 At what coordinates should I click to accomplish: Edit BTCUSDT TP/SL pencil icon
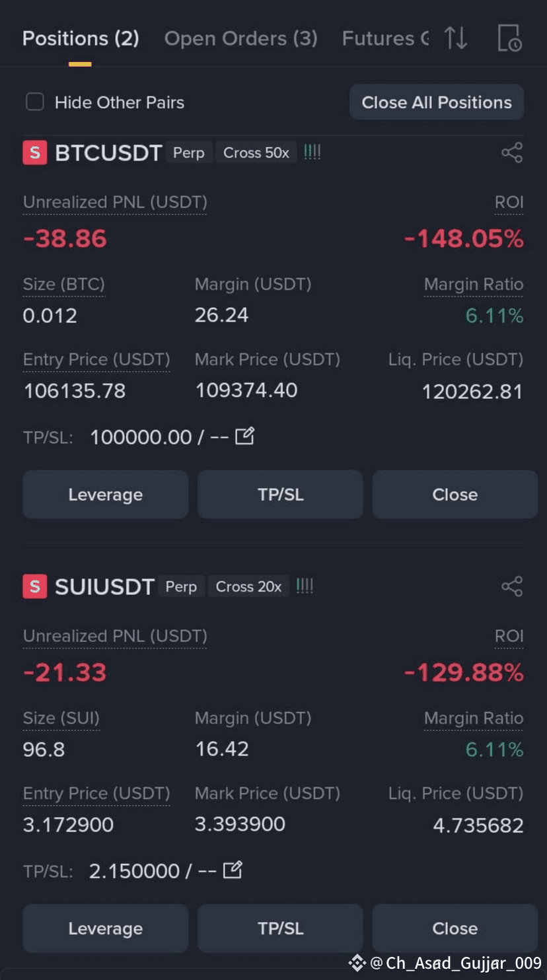pos(245,436)
